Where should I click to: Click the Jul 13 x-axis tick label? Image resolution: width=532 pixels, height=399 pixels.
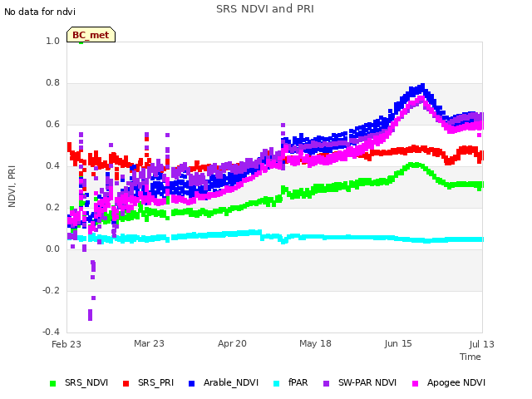pos(482,344)
